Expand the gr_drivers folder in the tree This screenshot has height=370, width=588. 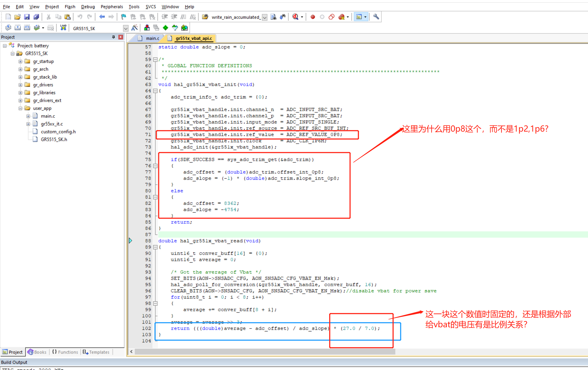click(20, 85)
